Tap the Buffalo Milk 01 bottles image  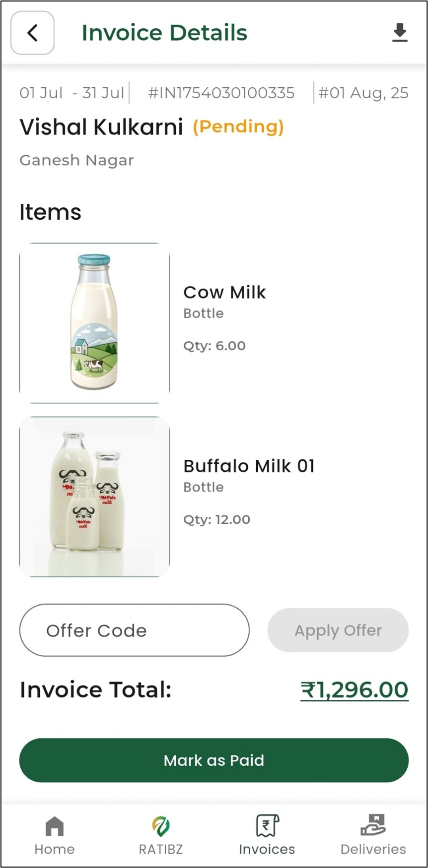point(94,496)
